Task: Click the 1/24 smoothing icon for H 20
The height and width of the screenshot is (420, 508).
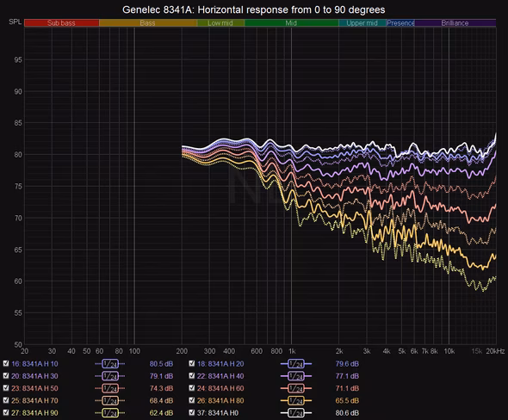Action: point(296,364)
